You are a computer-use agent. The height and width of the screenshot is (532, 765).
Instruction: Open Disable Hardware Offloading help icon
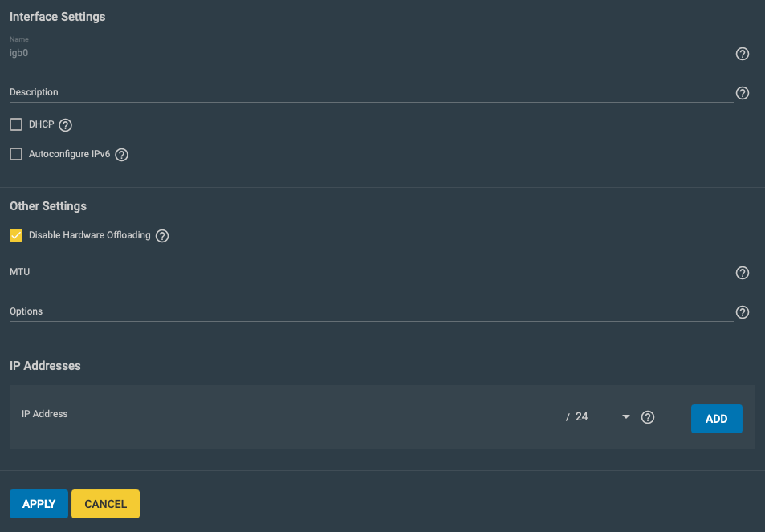(x=162, y=236)
